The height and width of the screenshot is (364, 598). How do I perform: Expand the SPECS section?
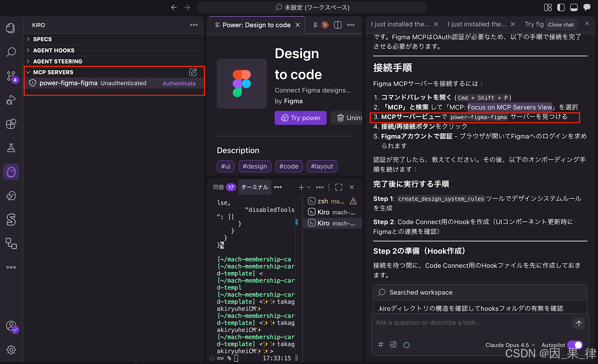tap(42, 39)
